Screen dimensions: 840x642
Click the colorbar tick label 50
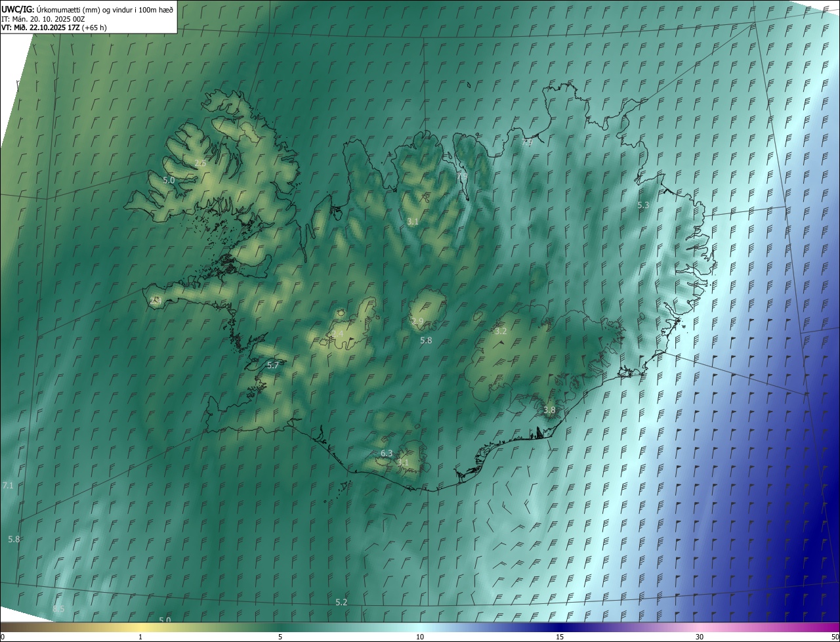click(835, 637)
